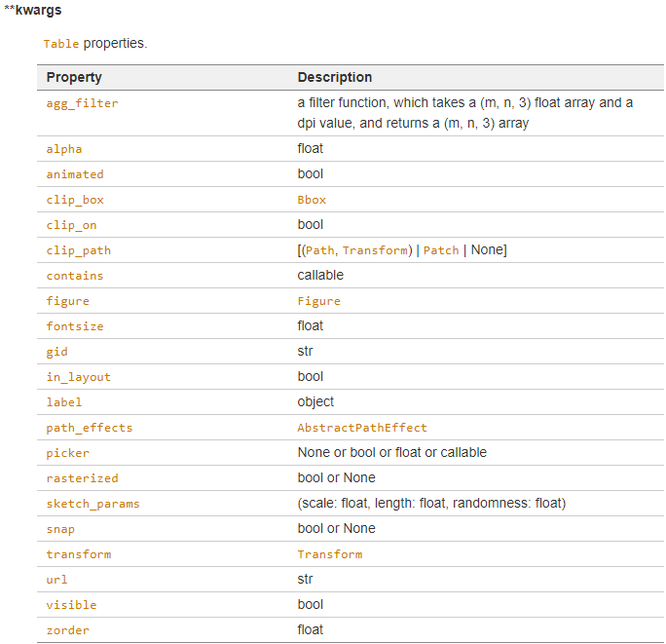Select the **kwargs parameter heading

point(33,10)
